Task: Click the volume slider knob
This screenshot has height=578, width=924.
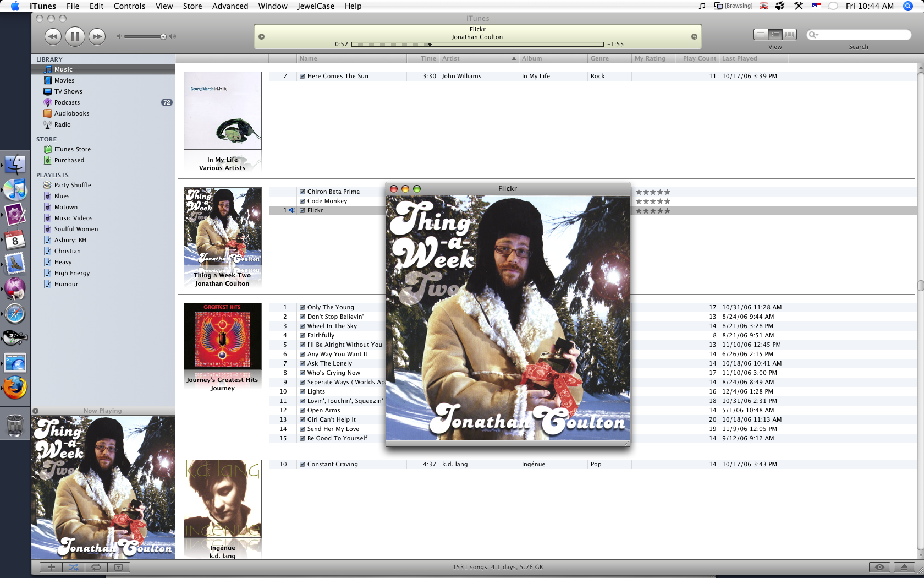Action: tap(163, 37)
